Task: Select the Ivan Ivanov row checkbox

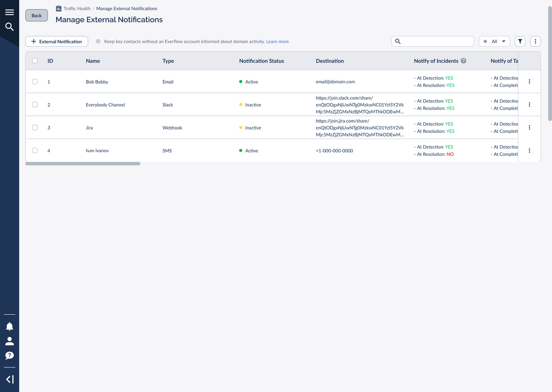Action: coord(35,151)
